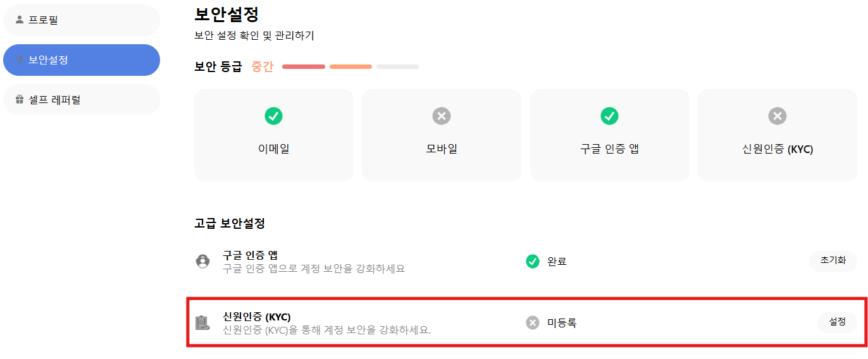Click the red security level bar segment
Screen dimensions: 868x359
tap(304, 66)
